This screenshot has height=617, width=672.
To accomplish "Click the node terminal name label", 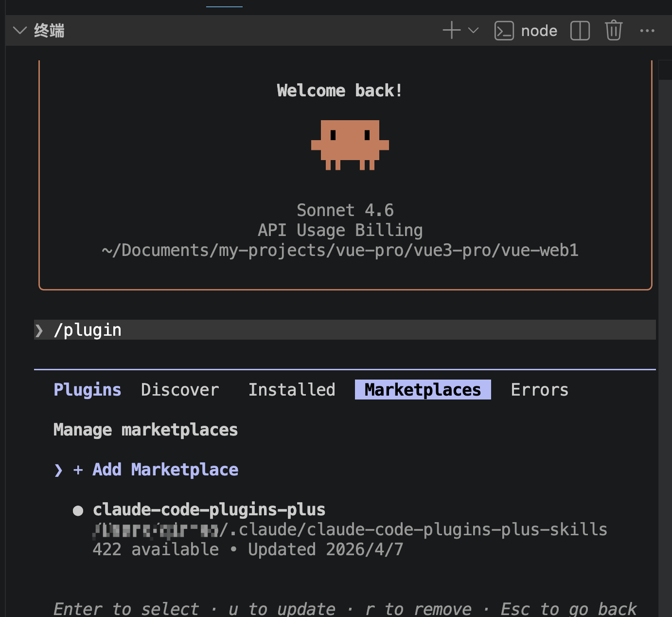I will [539, 31].
